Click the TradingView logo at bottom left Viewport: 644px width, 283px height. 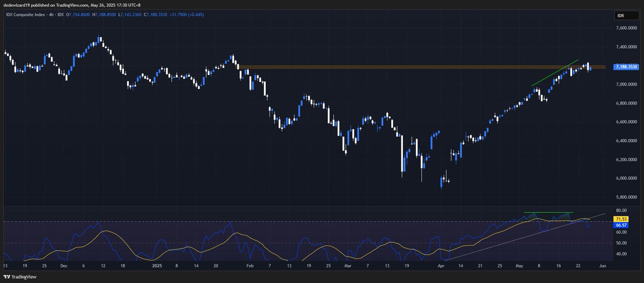(20, 277)
